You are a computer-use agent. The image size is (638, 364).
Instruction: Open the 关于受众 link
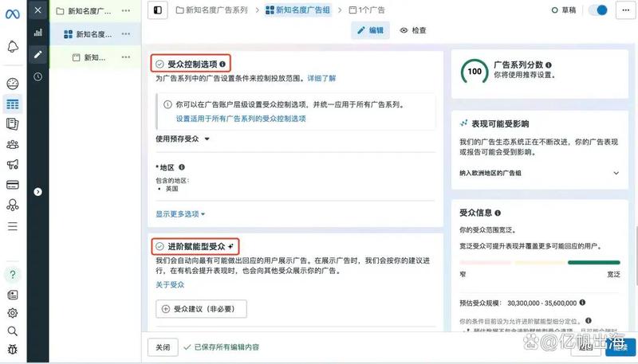(170, 284)
